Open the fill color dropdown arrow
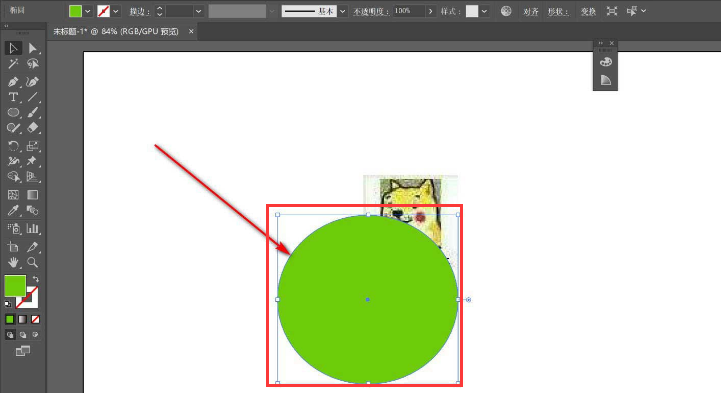721x393 pixels. pos(87,11)
